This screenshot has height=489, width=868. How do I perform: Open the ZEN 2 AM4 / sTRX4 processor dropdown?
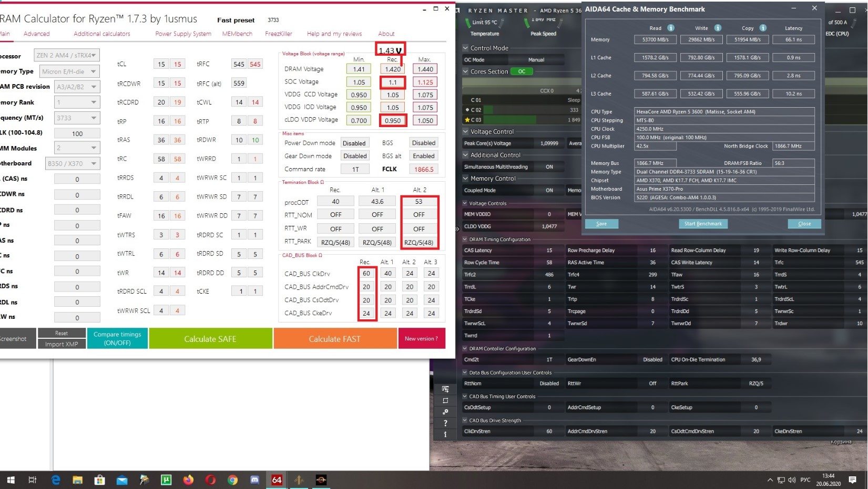[67, 55]
